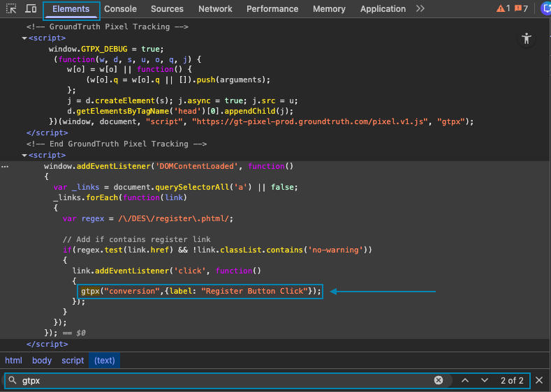Collapse the GroundTruth pixel script node

pyautogui.click(x=24, y=38)
